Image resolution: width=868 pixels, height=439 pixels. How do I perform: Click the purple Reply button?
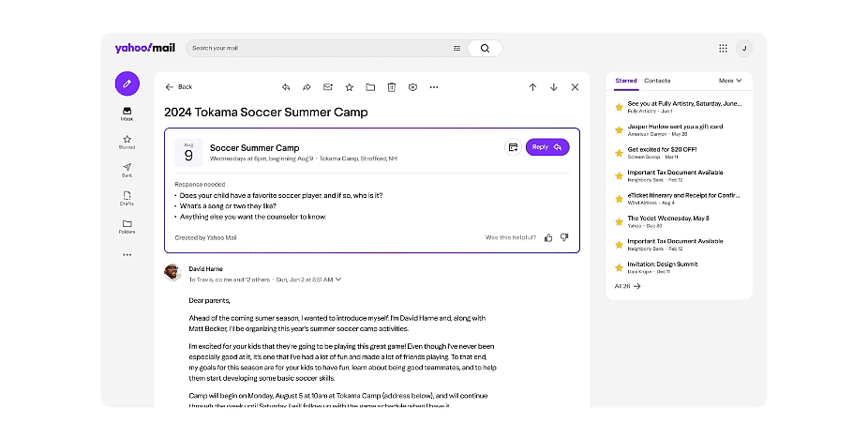point(546,147)
